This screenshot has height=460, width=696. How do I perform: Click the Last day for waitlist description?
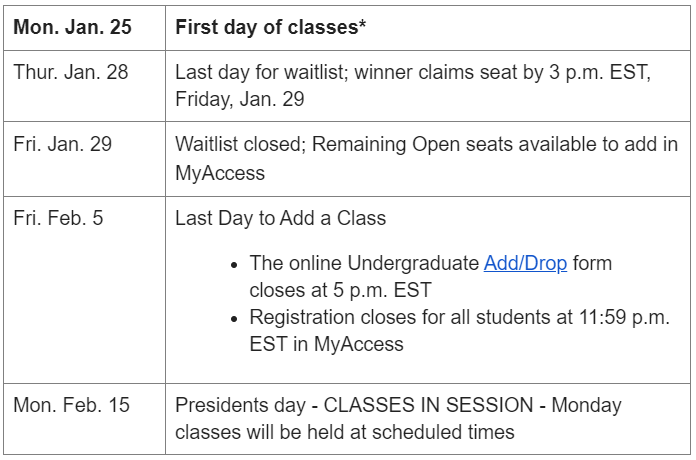pos(413,86)
